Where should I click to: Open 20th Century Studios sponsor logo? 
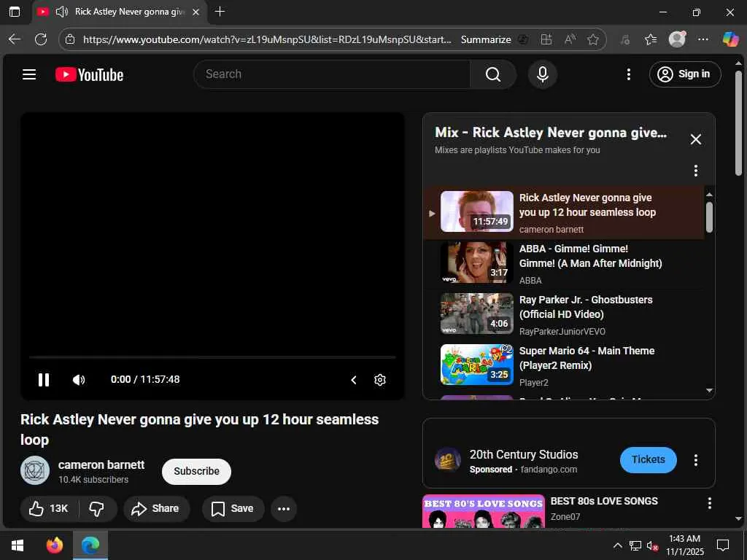tap(448, 460)
